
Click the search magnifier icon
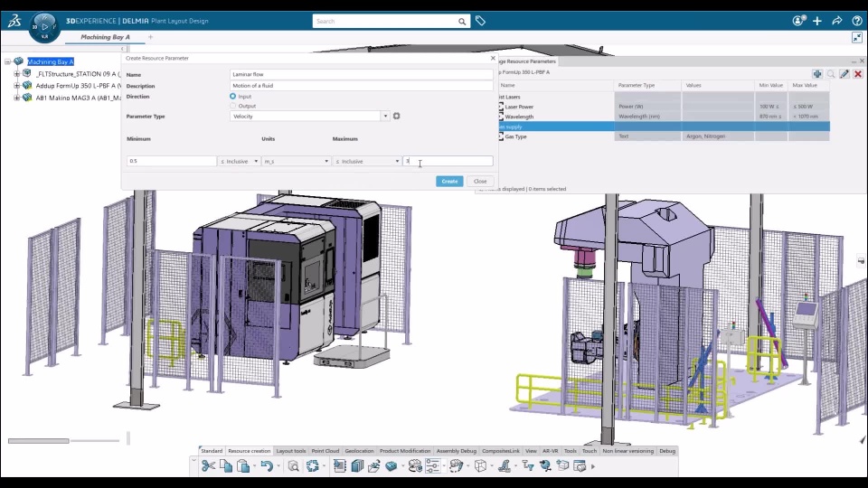(462, 22)
